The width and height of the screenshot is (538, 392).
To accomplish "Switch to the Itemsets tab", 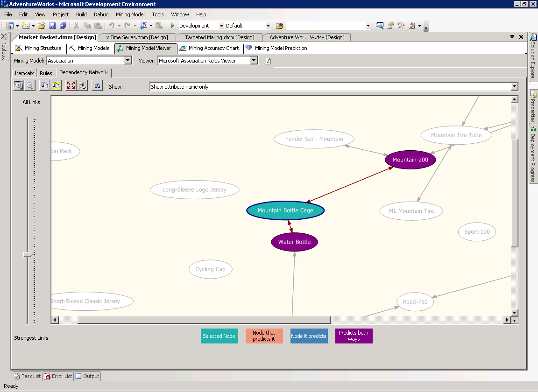I will click(x=24, y=73).
